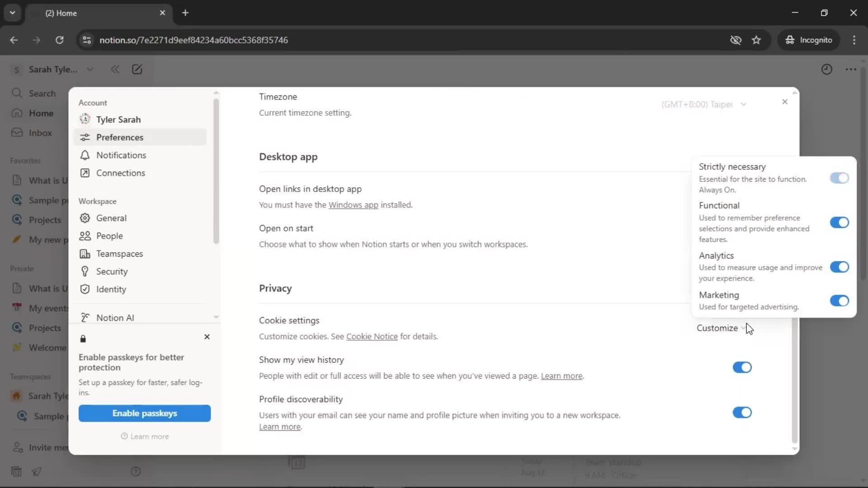Click the Identity shield icon
868x488 pixels.
click(x=85, y=289)
